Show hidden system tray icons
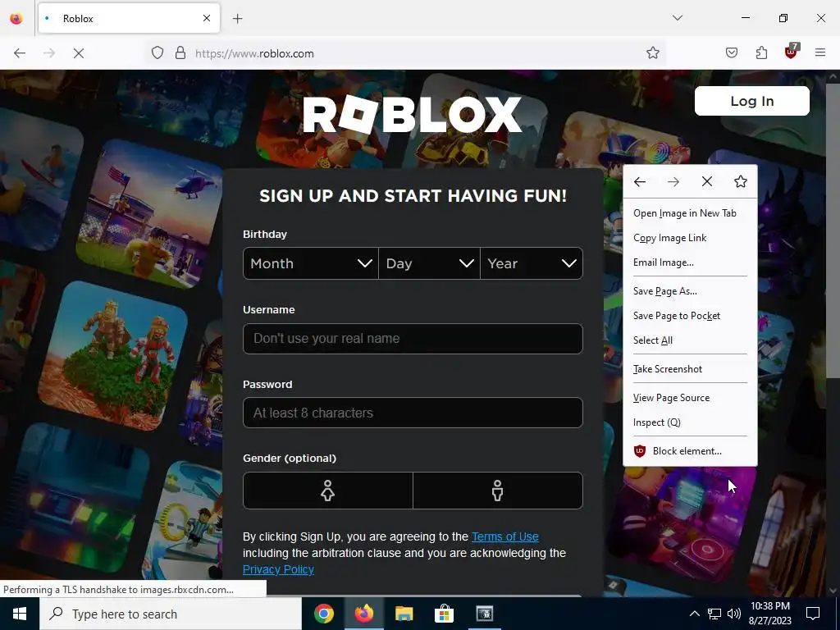 [694, 614]
